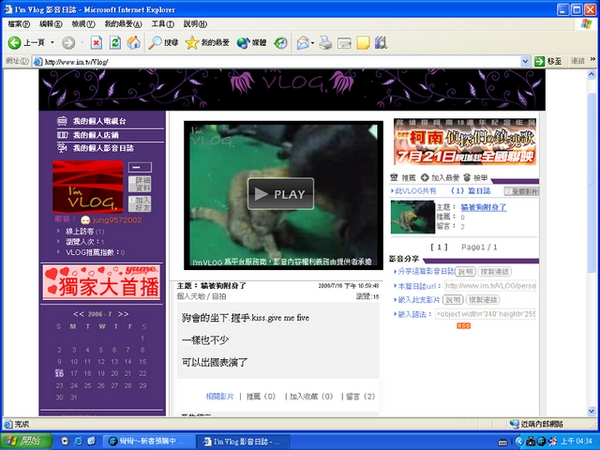
Task: Click the 推薦 (0) link below the post
Action: 261,396
